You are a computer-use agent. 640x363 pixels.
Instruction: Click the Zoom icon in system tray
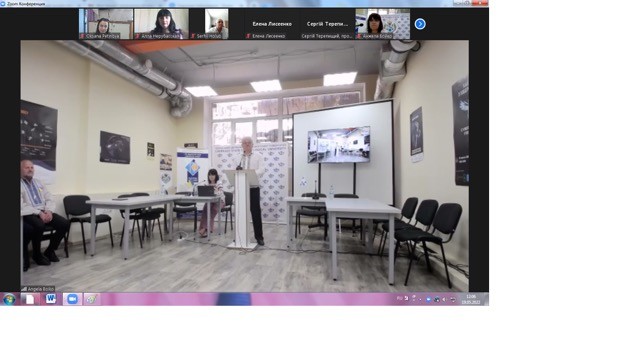point(428,299)
